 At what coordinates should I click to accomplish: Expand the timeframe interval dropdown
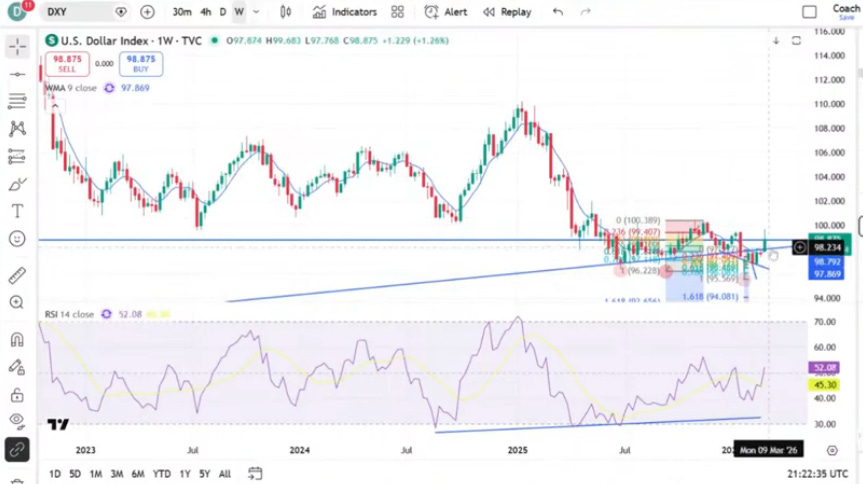(x=256, y=12)
